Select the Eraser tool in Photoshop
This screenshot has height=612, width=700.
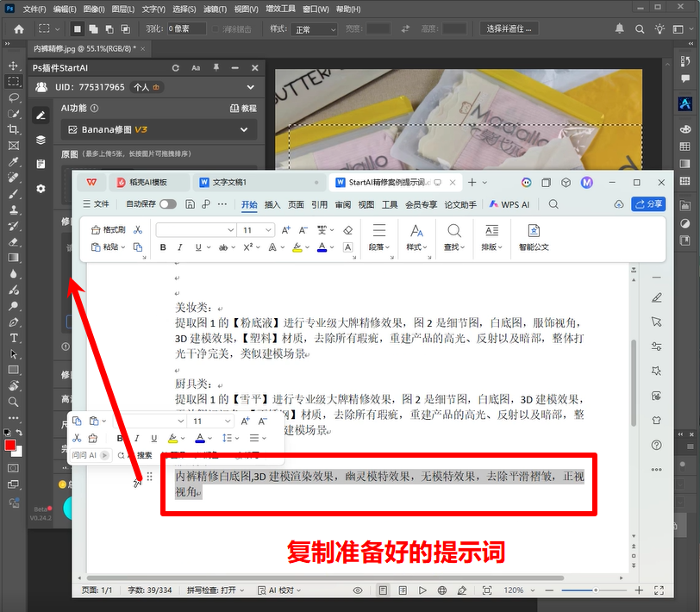(x=14, y=242)
